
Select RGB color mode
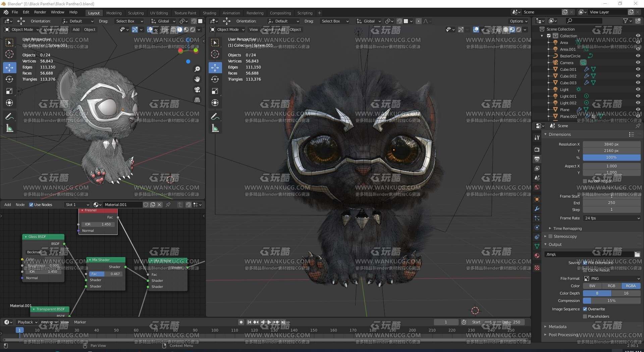point(611,286)
